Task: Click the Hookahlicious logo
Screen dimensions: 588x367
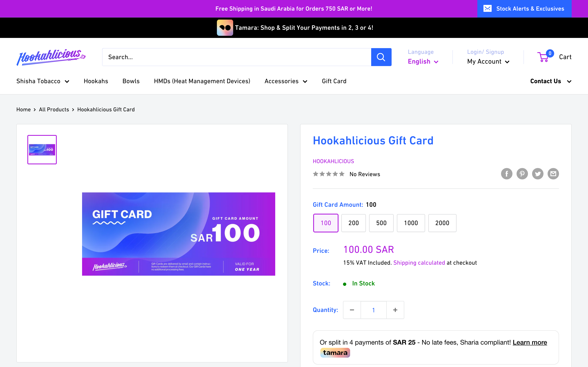Action: 51,57
